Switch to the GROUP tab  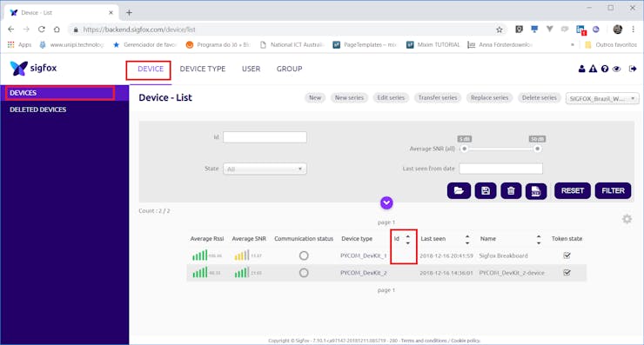click(289, 69)
